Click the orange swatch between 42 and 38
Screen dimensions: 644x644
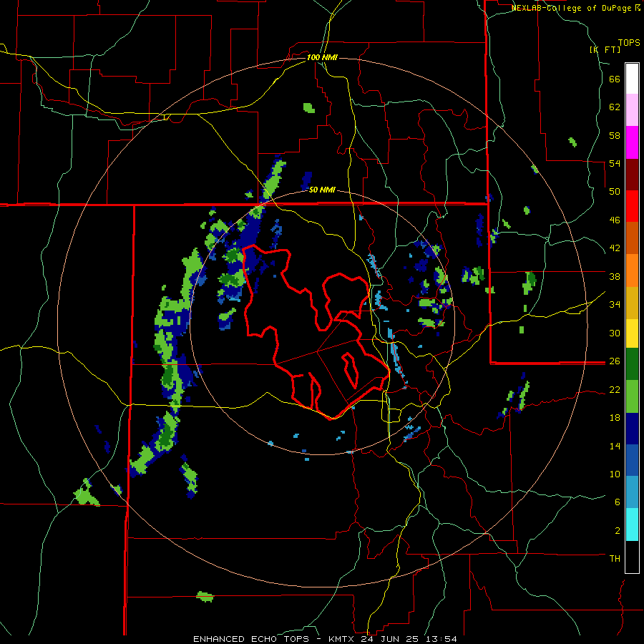[x=632, y=270]
